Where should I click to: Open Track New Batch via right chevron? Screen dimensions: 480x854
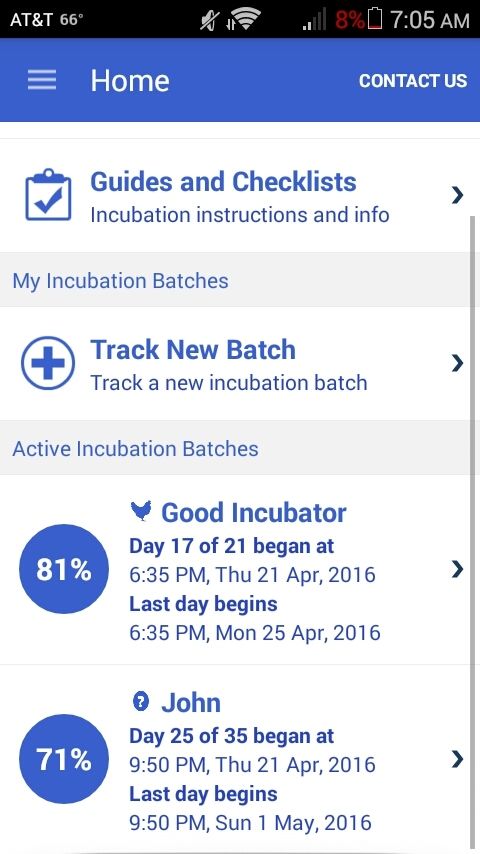coord(458,363)
